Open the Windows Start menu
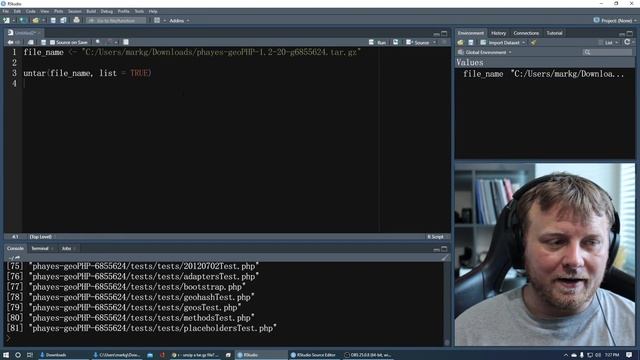This screenshot has height=360, width=640. tap(6, 355)
